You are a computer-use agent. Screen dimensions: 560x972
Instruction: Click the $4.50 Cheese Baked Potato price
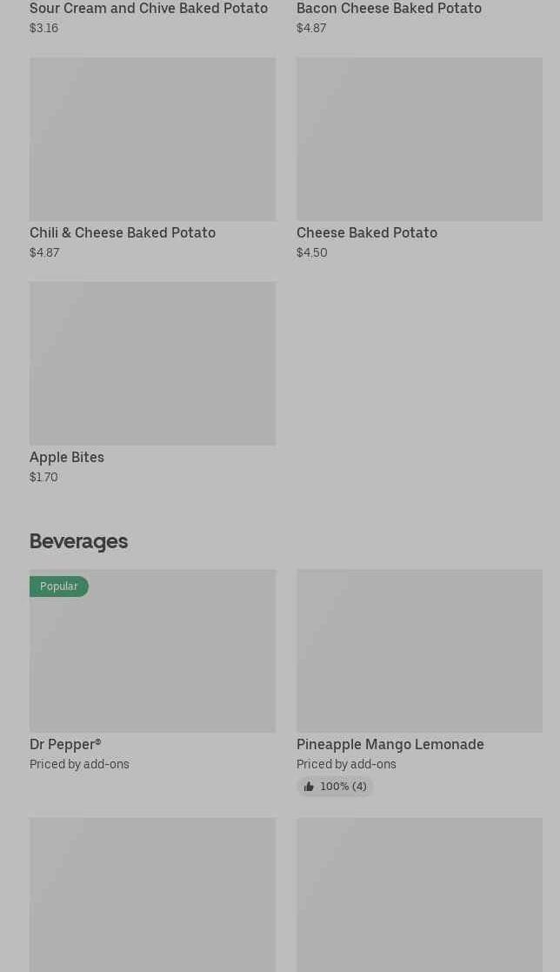click(312, 252)
